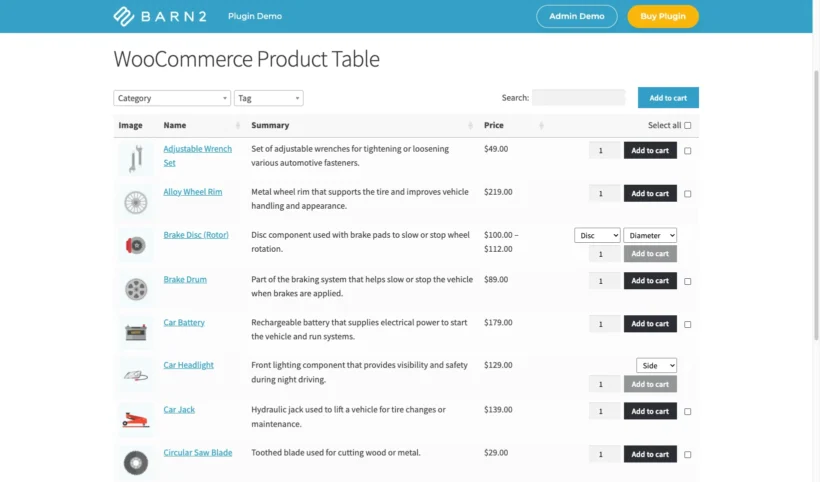Tick the Select all checkbox
The height and width of the screenshot is (482, 820).
click(688, 125)
